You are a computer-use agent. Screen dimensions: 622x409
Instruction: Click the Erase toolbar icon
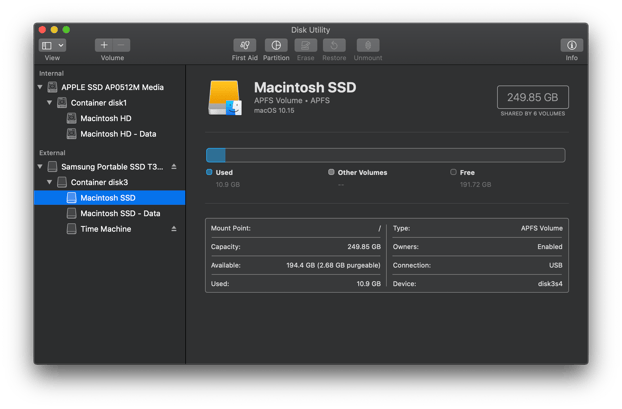click(305, 45)
